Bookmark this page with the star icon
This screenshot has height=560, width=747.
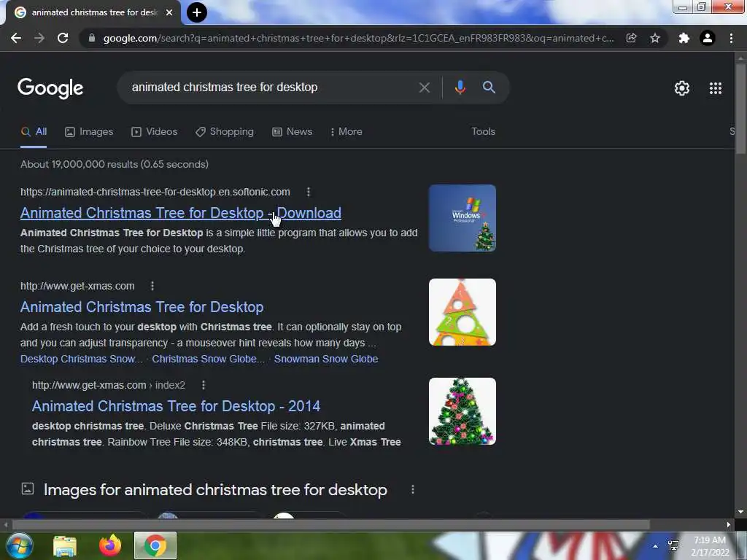(x=655, y=38)
